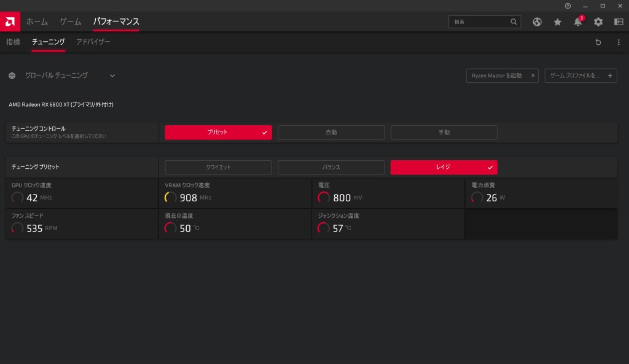Maximize the Radeon Software window
629x364 pixels.
[x=603, y=6]
